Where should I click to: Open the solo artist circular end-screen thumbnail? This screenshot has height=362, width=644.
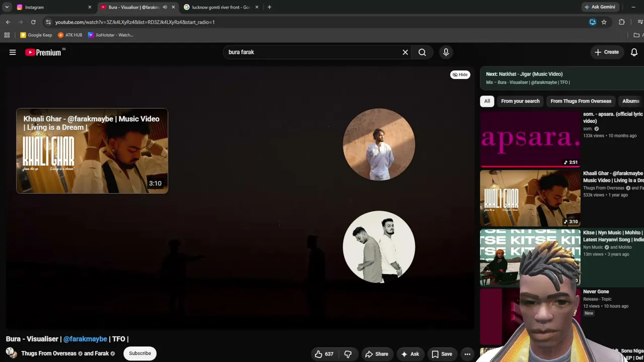click(379, 144)
